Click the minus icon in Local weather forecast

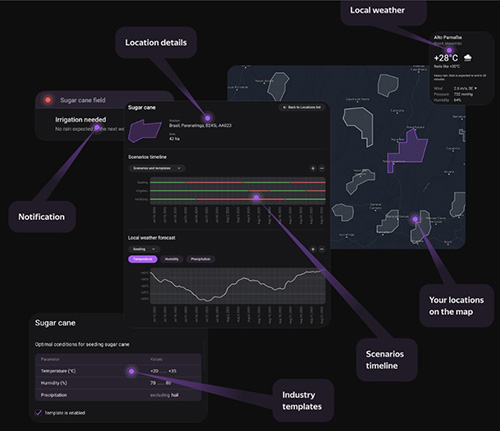click(x=322, y=249)
